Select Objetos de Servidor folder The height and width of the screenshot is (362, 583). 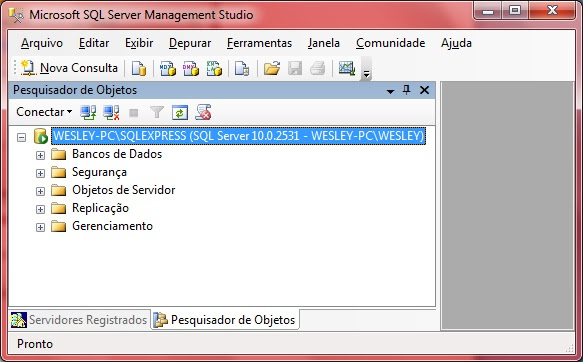coord(123,190)
